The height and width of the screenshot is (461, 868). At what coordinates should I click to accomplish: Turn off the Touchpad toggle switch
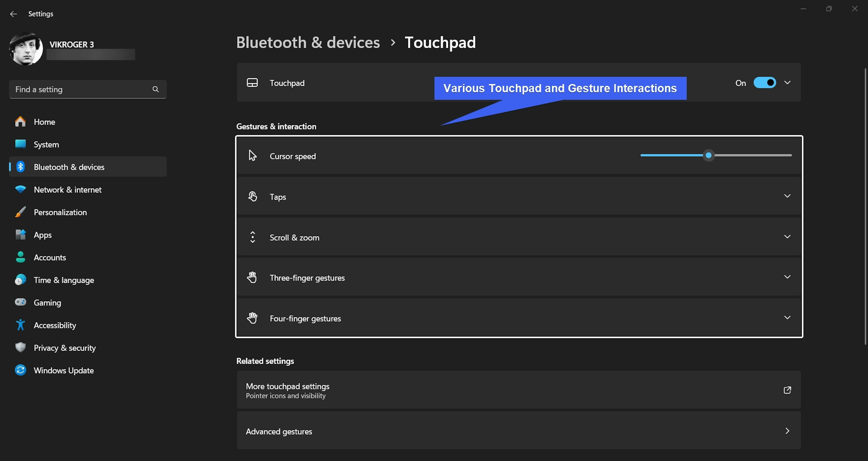[764, 82]
